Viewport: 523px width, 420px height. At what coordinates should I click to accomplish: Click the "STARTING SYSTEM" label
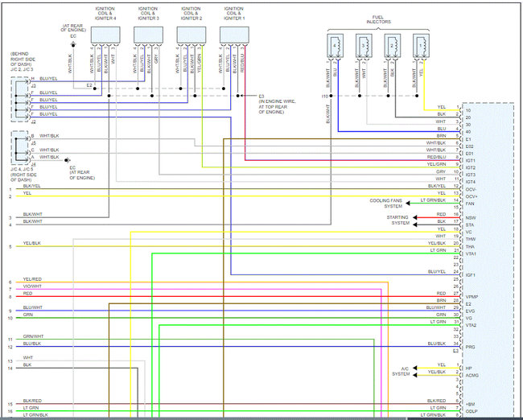(398, 220)
